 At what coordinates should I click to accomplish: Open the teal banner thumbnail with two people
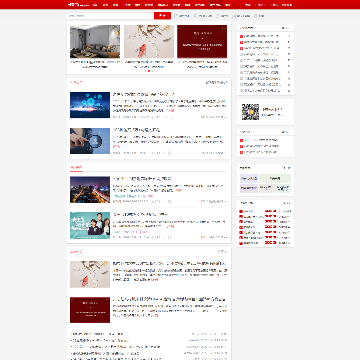(90, 225)
